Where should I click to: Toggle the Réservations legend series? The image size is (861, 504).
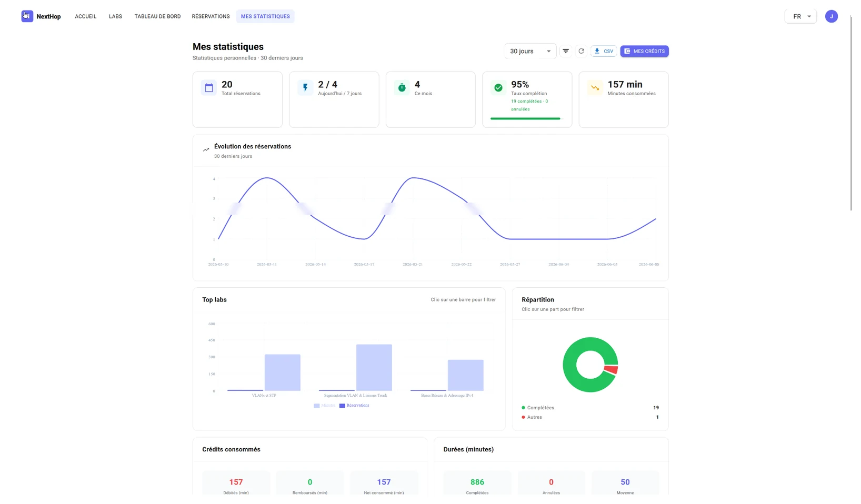[354, 406]
